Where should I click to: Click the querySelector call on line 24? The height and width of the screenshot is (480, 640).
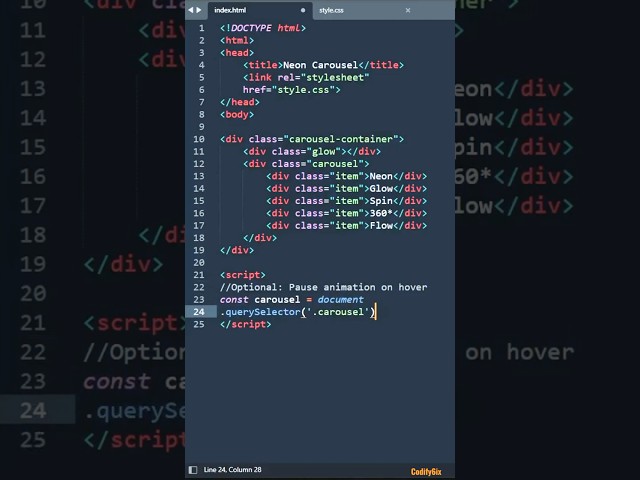point(298,312)
